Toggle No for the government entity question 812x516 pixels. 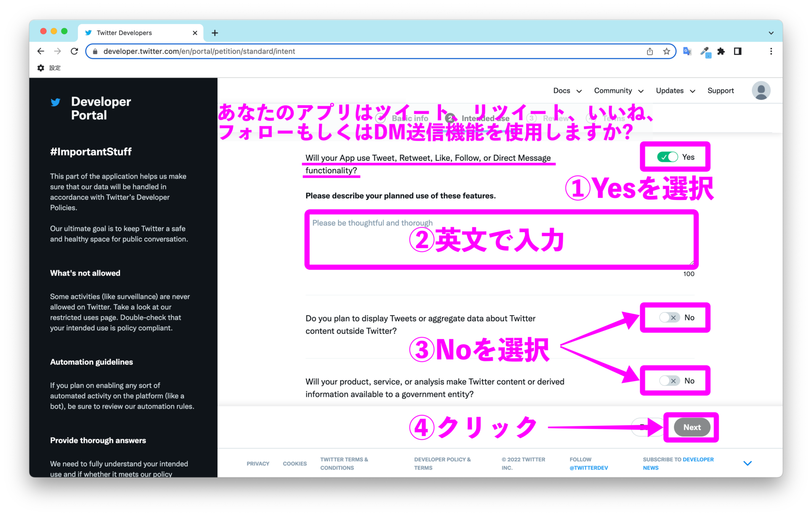pos(669,380)
